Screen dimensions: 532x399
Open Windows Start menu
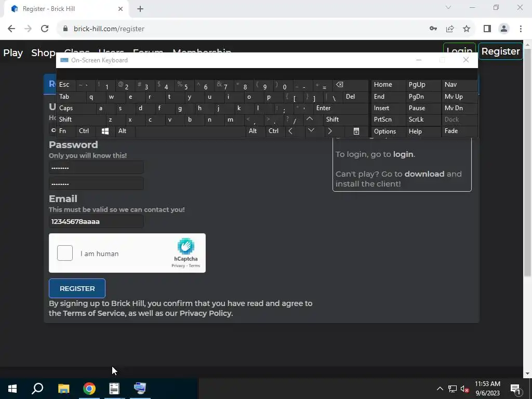(x=12, y=389)
